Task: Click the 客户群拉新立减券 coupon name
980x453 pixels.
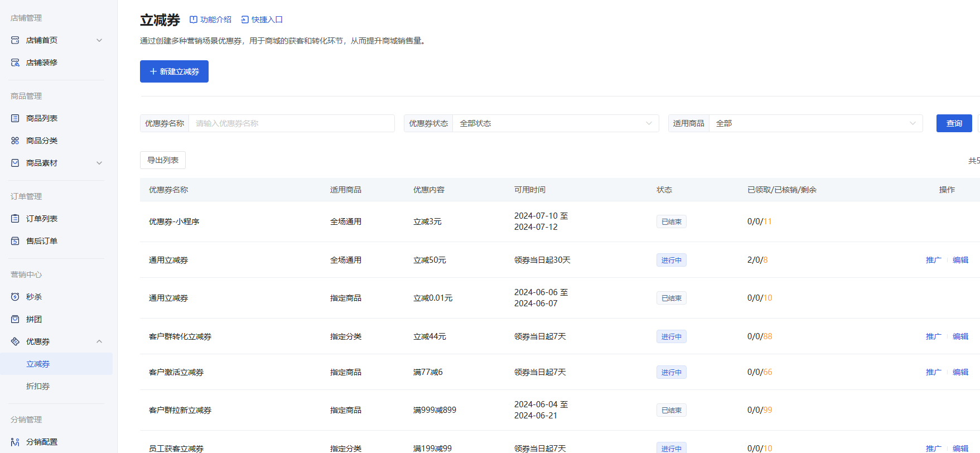Action: tap(180, 410)
